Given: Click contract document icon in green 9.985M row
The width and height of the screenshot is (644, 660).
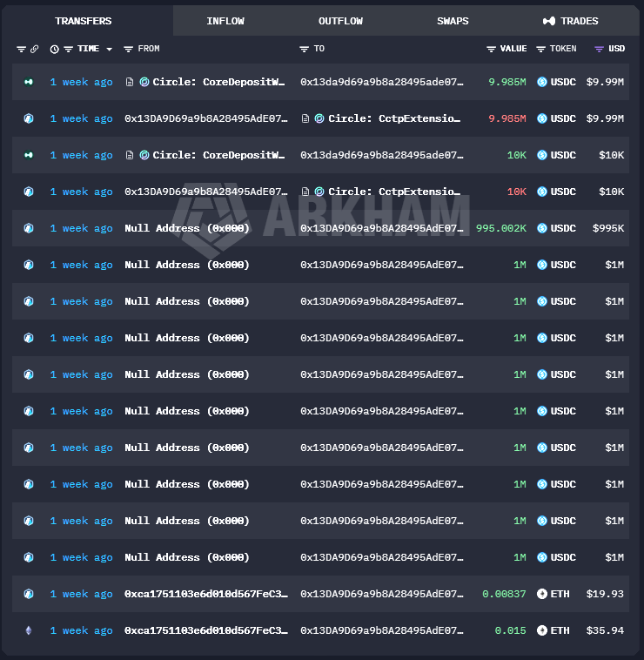Looking at the screenshot, I should [130, 82].
